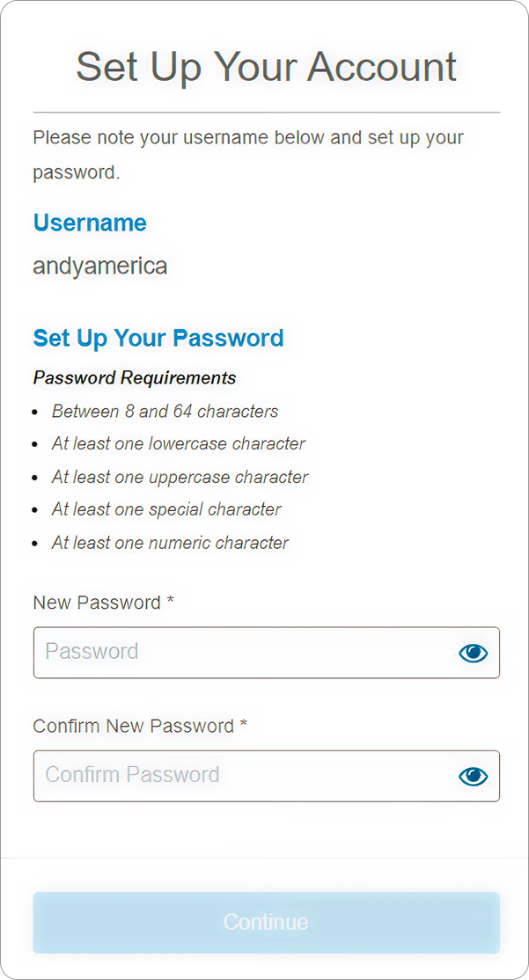Click the special character requirement line
Image resolution: width=529 pixels, height=980 pixels.
[x=166, y=510]
